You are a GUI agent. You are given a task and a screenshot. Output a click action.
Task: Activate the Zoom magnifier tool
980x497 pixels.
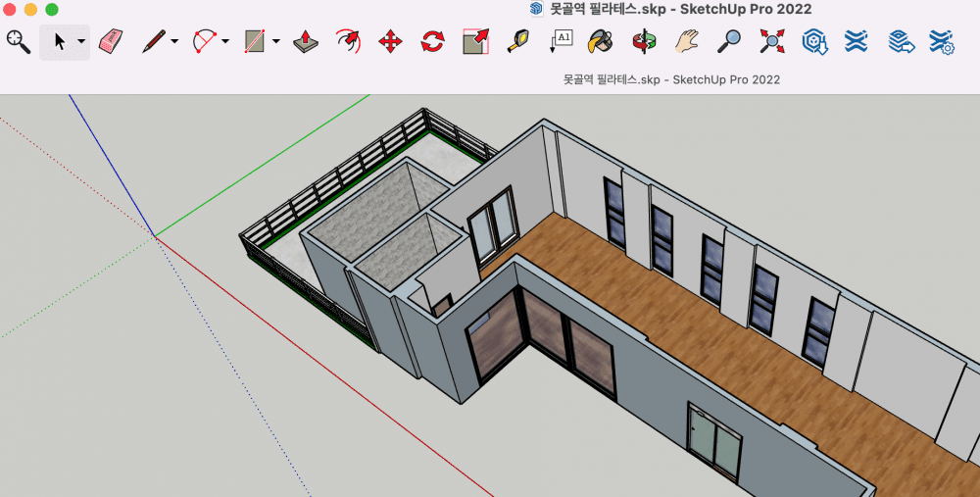coord(729,42)
